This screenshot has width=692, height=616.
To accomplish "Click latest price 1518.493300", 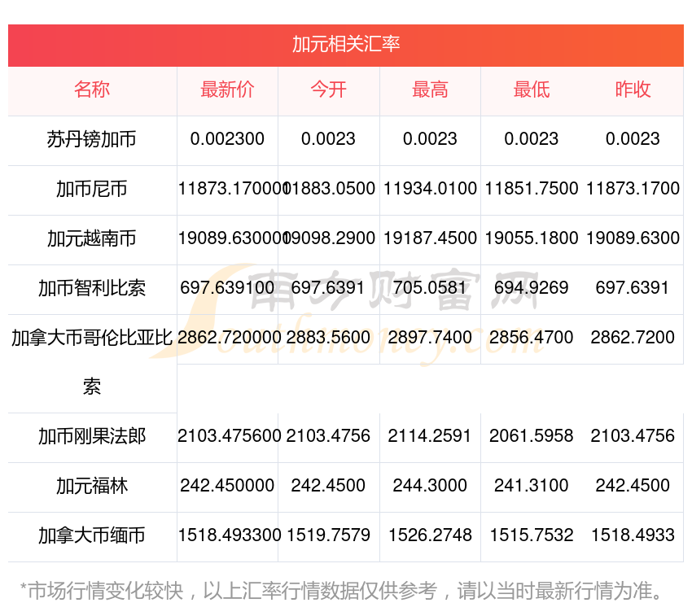I will click(229, 535).
